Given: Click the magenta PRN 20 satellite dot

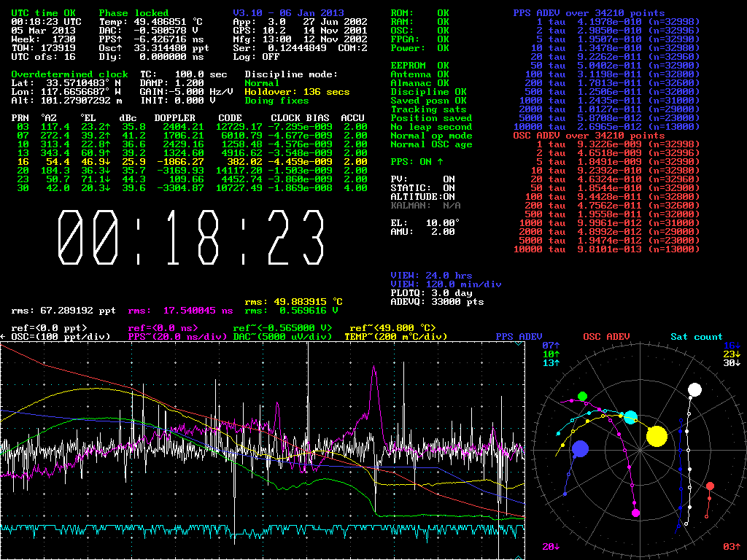Looking at the screenshot, I should click(x=635, y=513).
